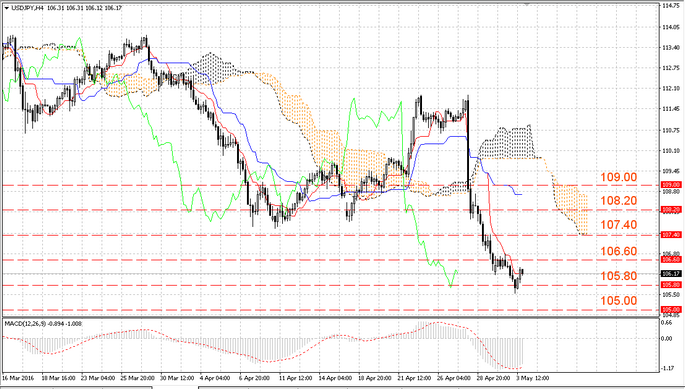
Task: Click the -1.17 value on MACD scale
Action: click(x=667, y=368)
